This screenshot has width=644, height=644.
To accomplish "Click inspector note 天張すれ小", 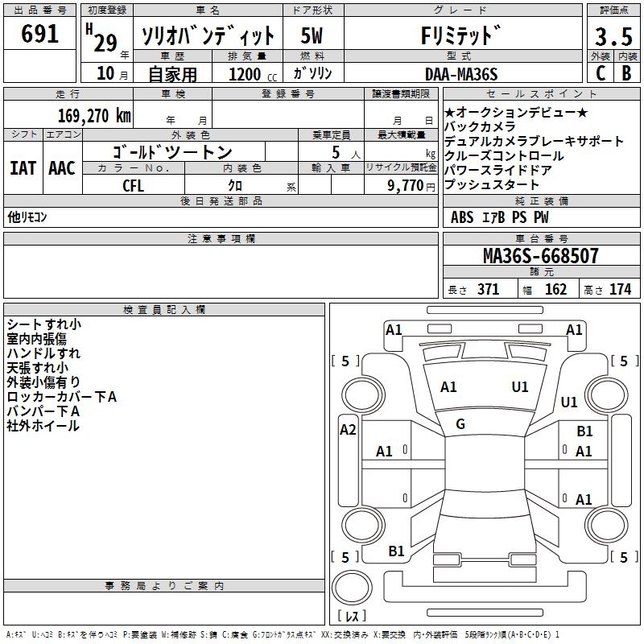I will [x=37, y=368].
